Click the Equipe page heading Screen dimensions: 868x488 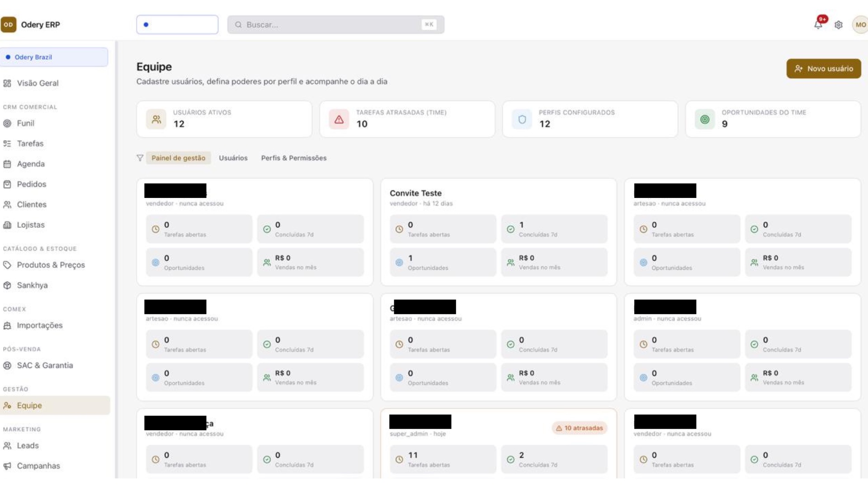(x=154, y=67)
